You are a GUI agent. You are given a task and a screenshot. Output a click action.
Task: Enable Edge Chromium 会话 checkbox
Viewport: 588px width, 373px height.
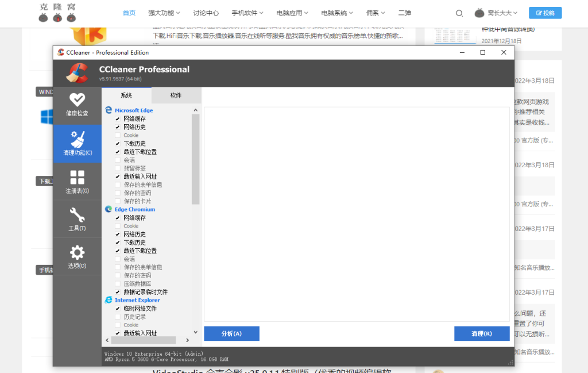point(117,259)
